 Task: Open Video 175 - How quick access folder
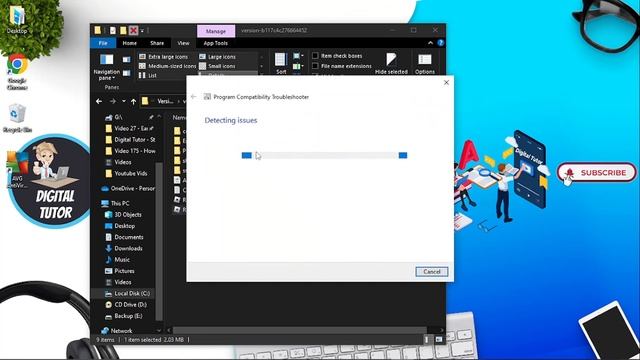pos(130,151)
